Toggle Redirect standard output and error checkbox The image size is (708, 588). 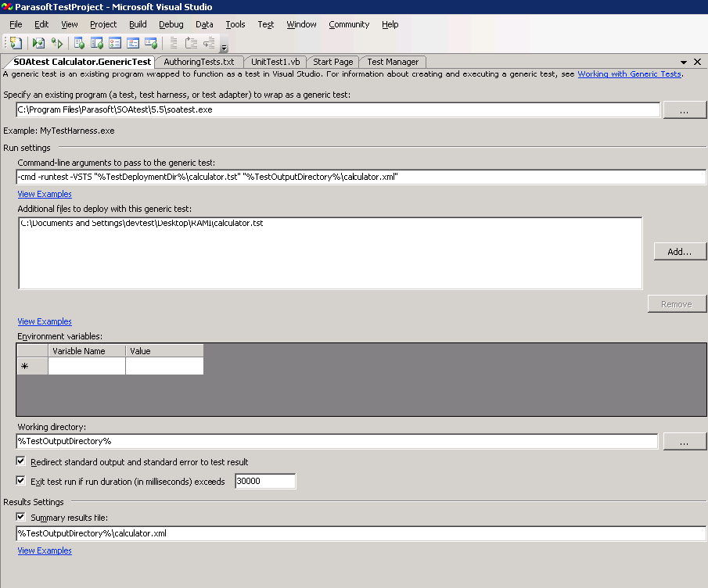(x=21, y=461)
